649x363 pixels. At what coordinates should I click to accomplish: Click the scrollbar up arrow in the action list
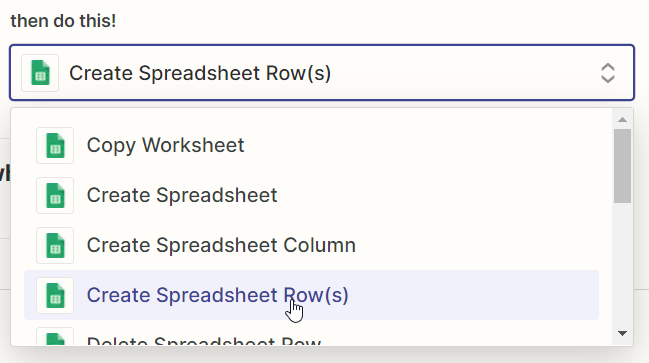coord(623,120)
